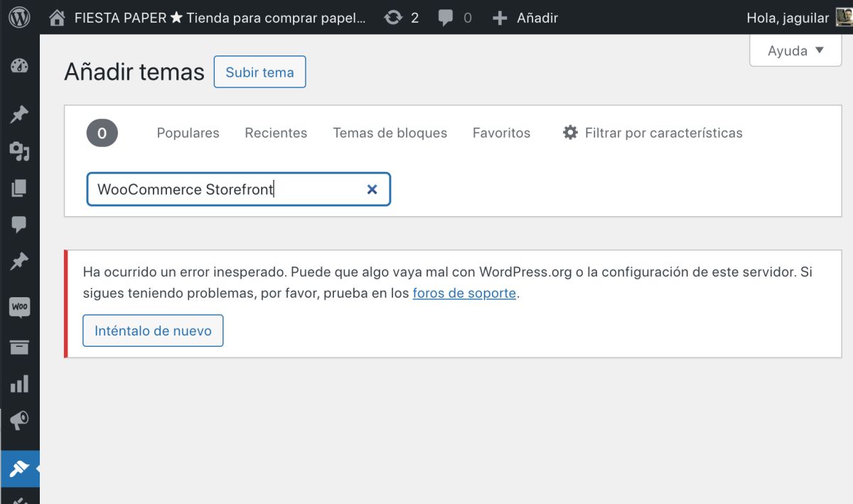Open Pages via stacked documents icon
Viewport: 853px width, 504px height.
point(20,188)
